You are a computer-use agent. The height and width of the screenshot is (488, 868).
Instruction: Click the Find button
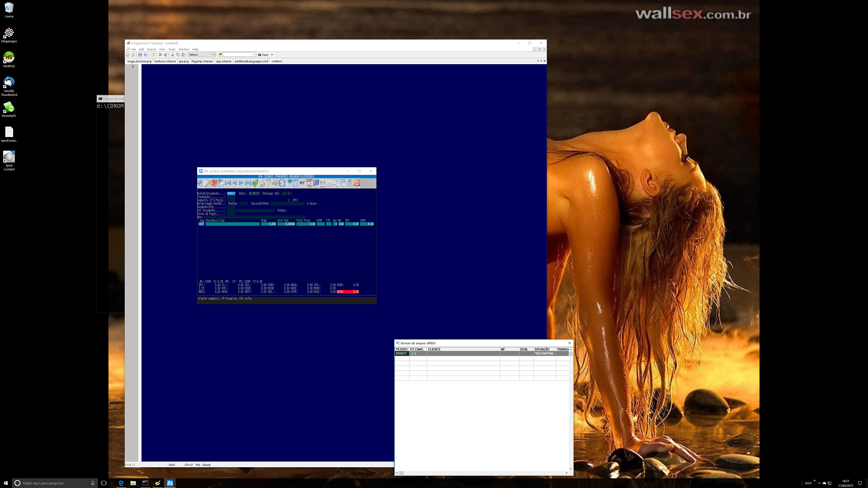[263, 55]
